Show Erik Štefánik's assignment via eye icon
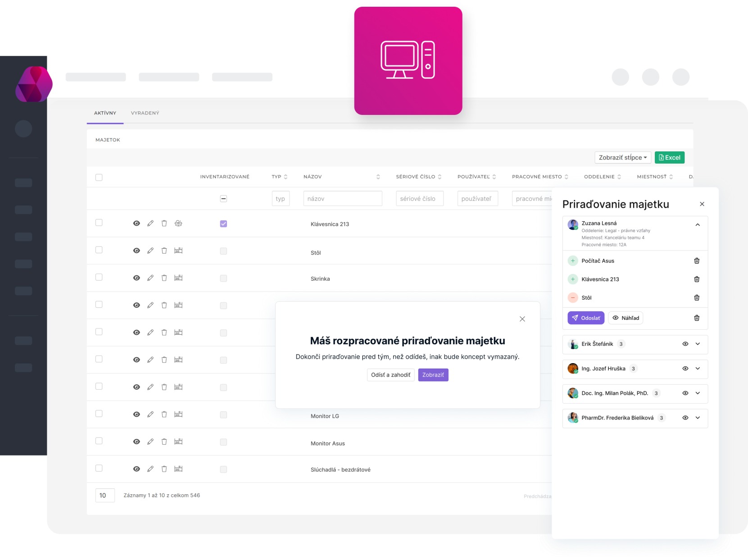 [685, 344]
